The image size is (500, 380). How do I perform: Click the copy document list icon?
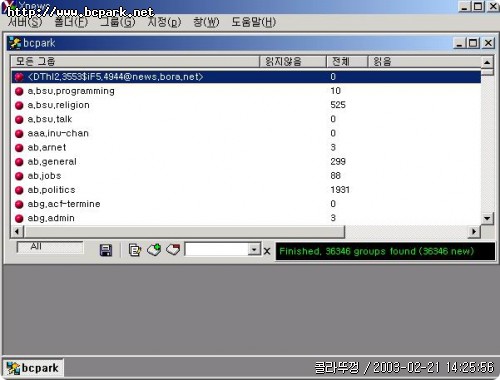pos(135,250)
